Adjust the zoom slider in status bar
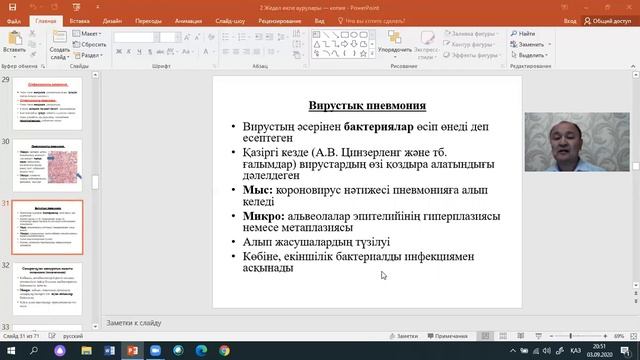The image size is (640, 360). 571,336
